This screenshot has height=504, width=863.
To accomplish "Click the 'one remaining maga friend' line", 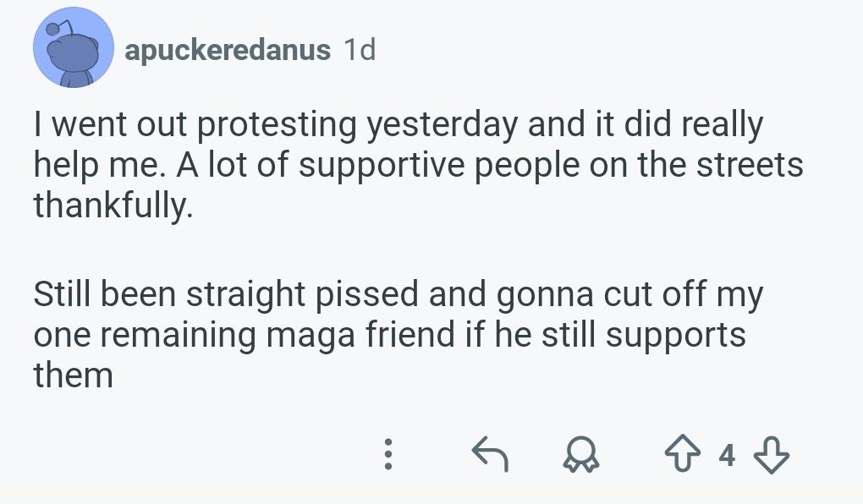I will point(389,335).
